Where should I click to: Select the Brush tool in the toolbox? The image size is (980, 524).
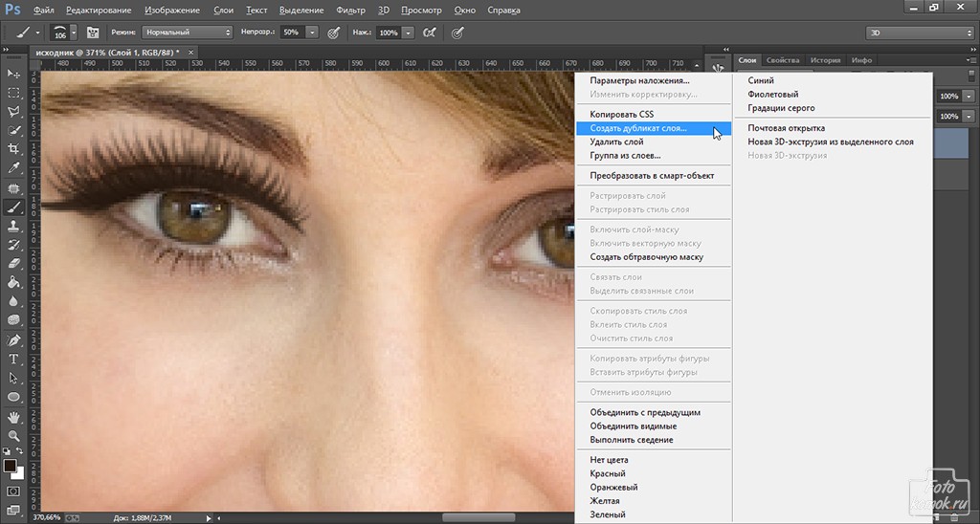pos(13,207)
